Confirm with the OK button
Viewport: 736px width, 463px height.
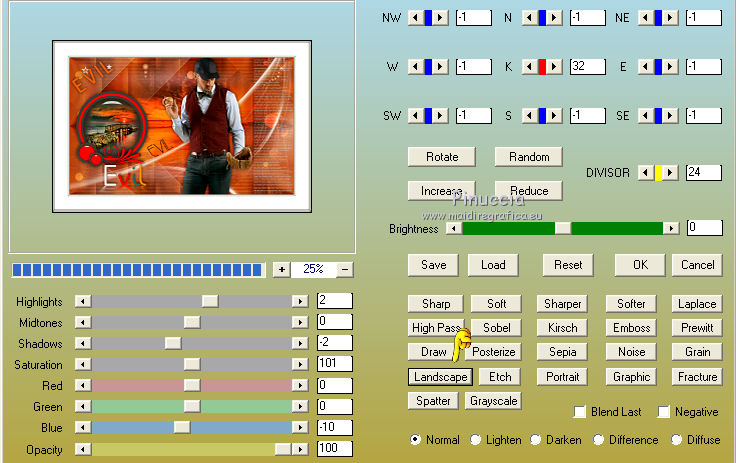640,265
